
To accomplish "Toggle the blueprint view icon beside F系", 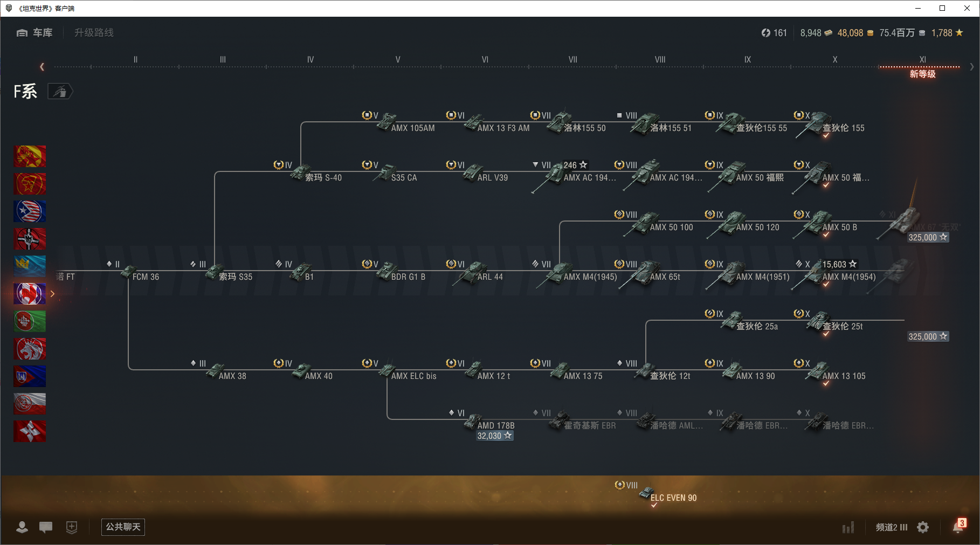I will 60,92.
